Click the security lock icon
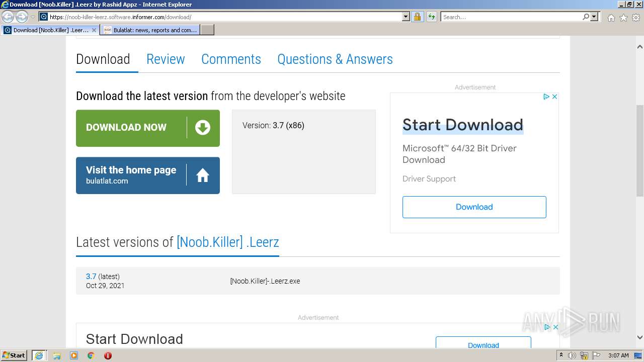Image resolution: width=644 pixels, height=362 pixels. pyautogui.click(x=417, y=17)
